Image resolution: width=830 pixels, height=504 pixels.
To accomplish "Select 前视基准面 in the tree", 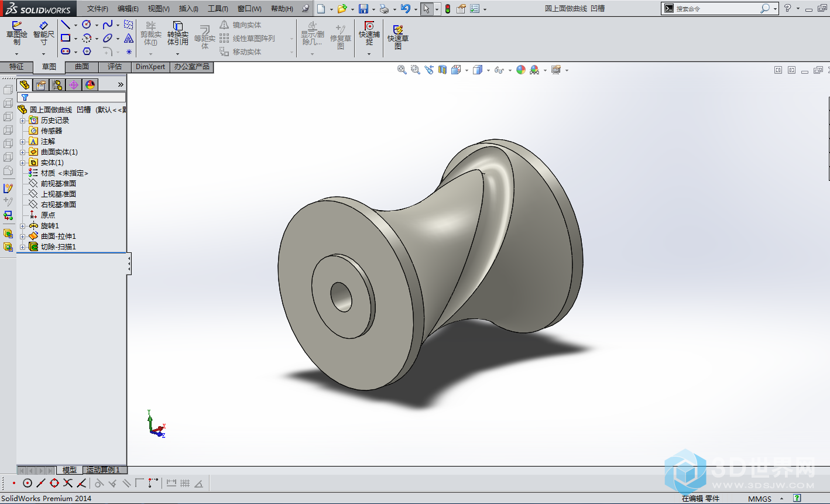I will pyautogui.click(x=58, y=184).
